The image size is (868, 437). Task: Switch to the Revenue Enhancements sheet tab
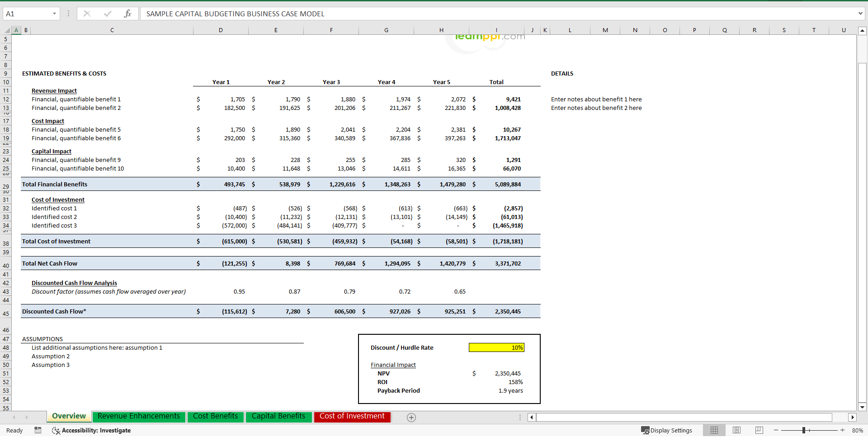139,416
